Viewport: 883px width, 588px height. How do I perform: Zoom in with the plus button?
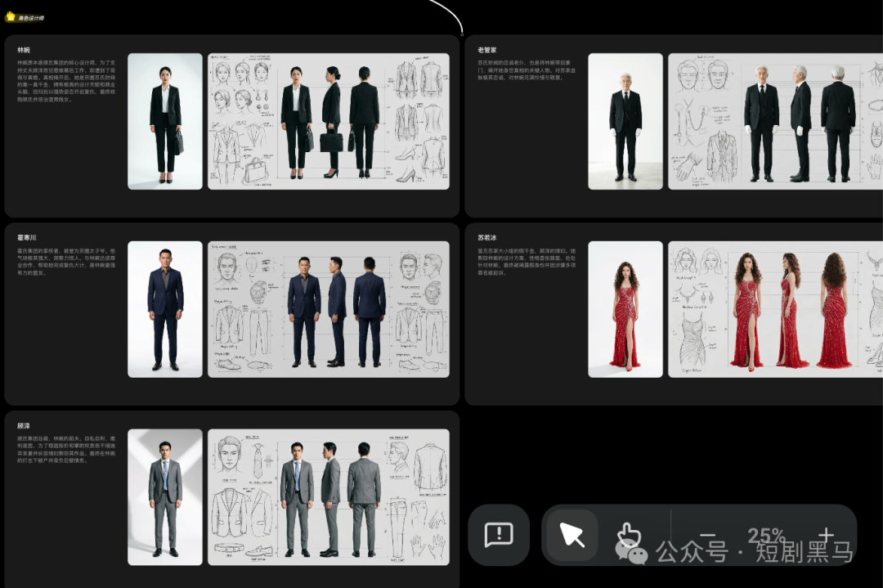pyautogui.click(x=827, y=535)
